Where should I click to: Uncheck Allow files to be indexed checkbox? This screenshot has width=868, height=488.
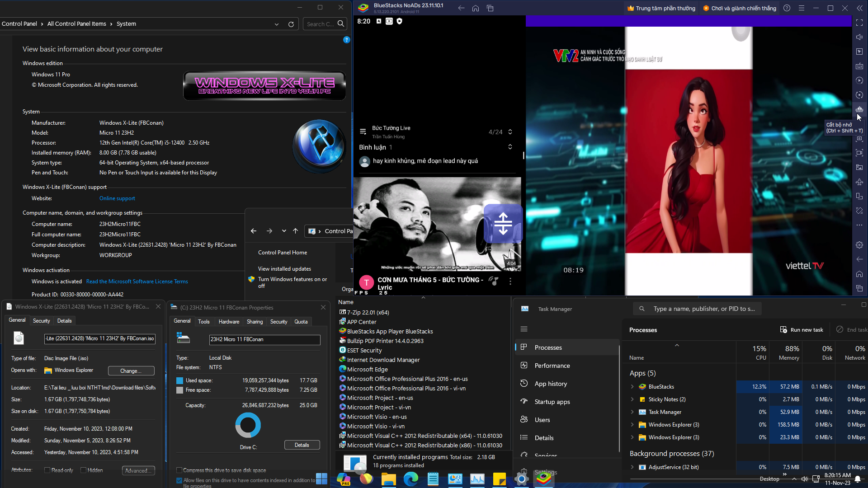[x=179, y=480]
